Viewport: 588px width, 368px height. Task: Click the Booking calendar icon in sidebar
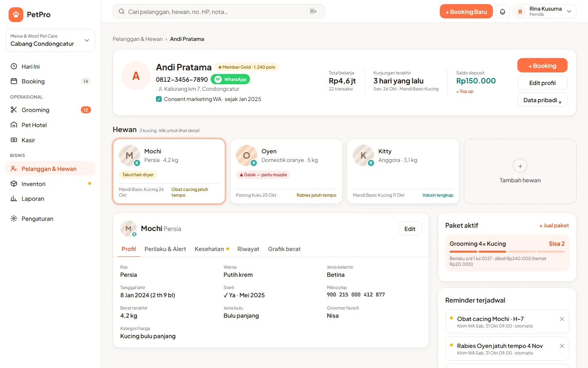click(14, 81)
